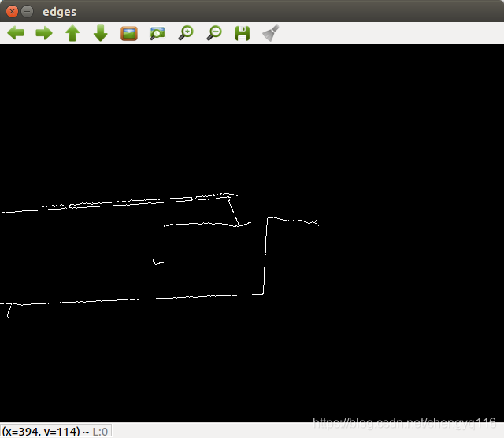Save the current image with the floppy icon

[x=243, y=33]
